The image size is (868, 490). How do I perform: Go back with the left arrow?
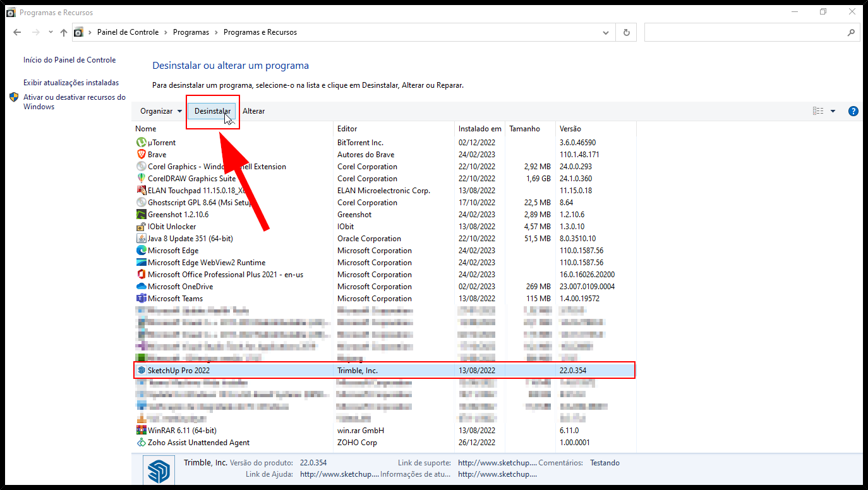(x=17, y=32)
